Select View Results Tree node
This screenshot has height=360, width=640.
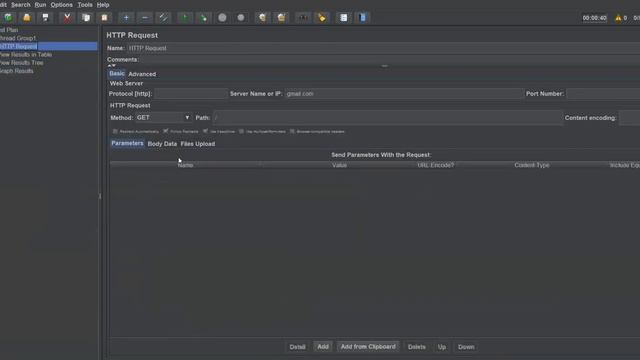[21, 62]
